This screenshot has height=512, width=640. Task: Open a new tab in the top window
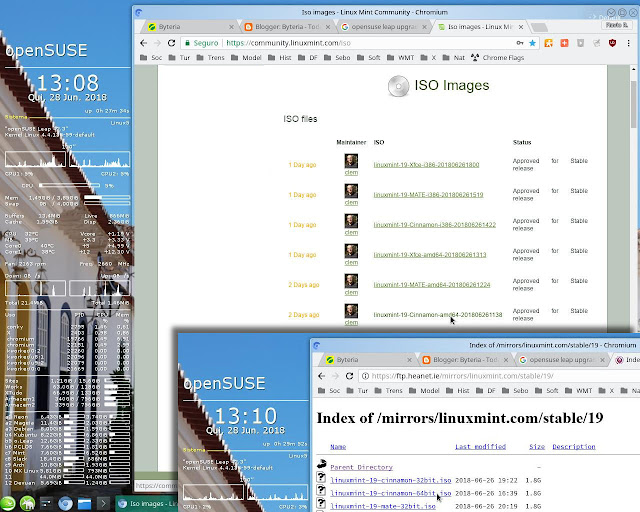coord(539,27)
